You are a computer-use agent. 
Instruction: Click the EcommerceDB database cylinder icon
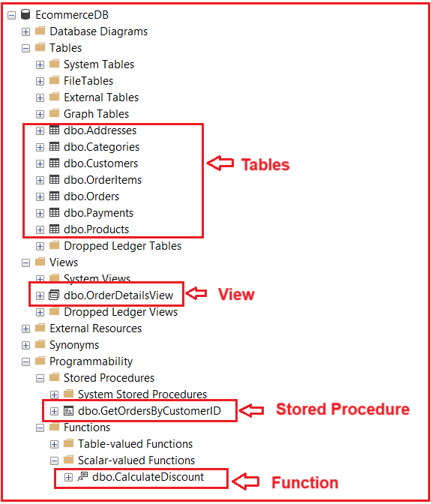click(25, 14)
